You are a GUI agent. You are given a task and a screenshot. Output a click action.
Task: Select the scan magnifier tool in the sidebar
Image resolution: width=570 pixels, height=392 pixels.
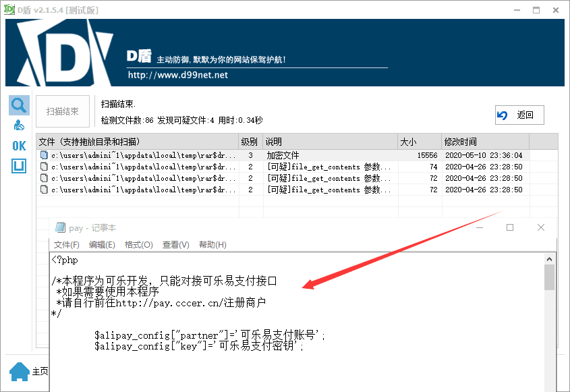tap(19, 105)
